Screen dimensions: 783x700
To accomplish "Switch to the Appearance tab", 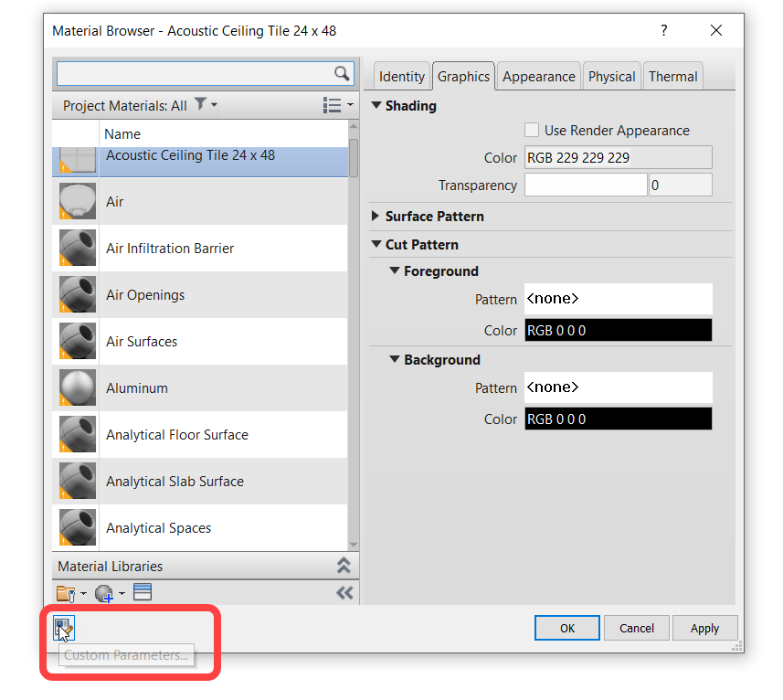I will pos(539,77).
